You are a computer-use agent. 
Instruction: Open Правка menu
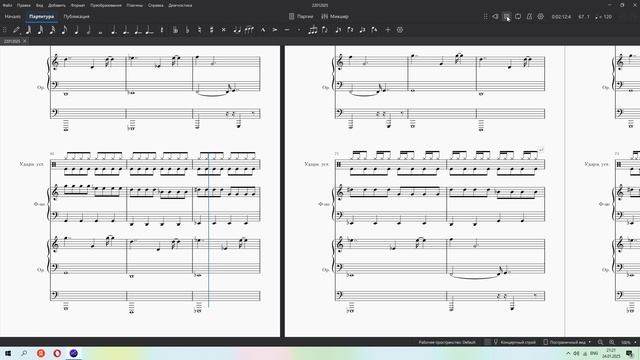[x=24, y=5]
